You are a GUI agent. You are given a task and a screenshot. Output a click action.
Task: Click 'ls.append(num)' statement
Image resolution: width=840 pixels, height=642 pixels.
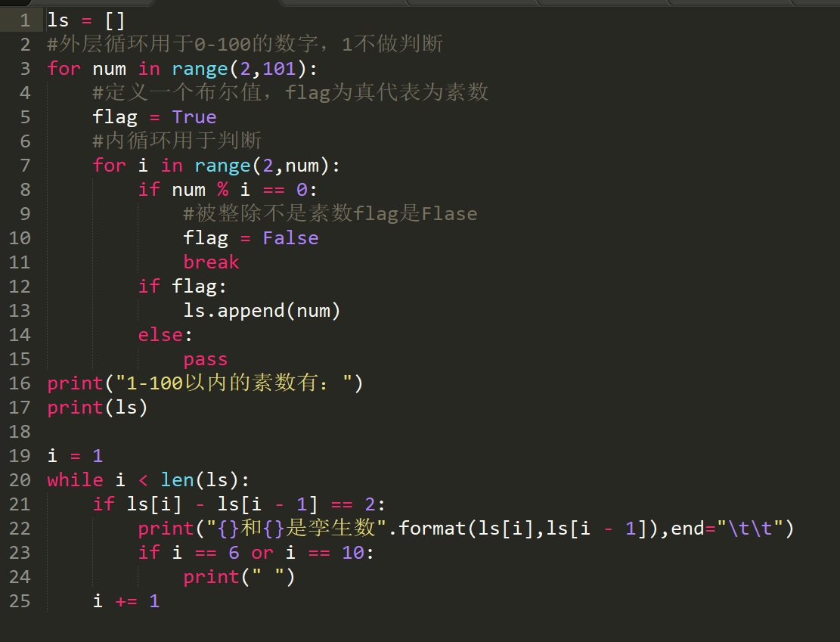[x=262, y=310]
